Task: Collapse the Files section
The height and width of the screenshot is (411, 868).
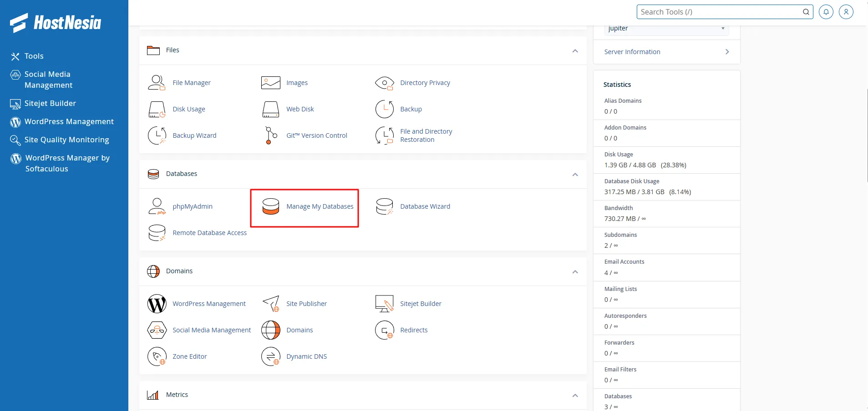Action: point(575,51)
